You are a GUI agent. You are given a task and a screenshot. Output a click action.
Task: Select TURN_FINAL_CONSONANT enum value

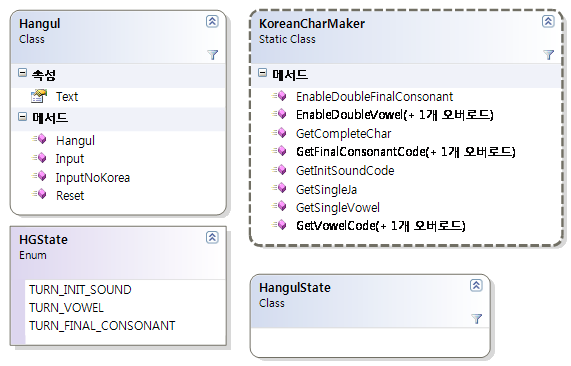[x=102, y=326]
